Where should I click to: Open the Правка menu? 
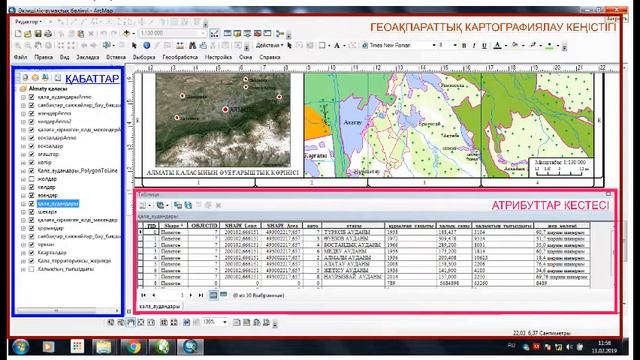pyautogui.click(x=43, y=57)
